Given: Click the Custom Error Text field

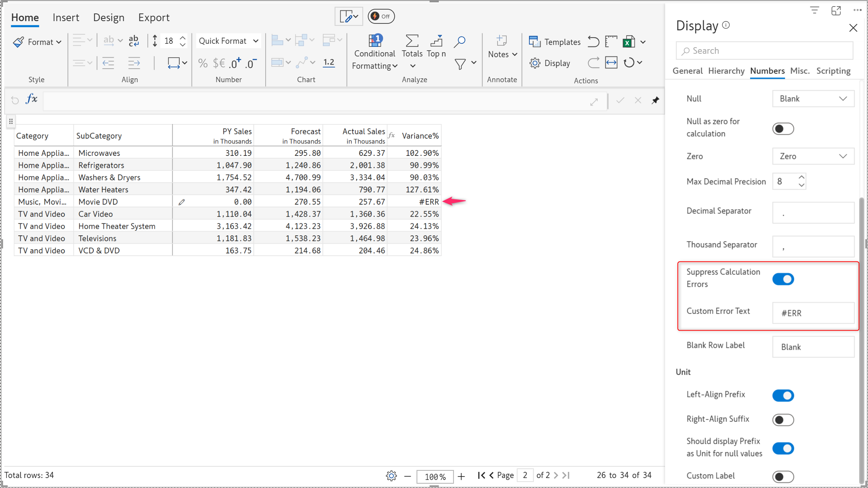Looking at the screenshot, I should [x=813, y=313].
